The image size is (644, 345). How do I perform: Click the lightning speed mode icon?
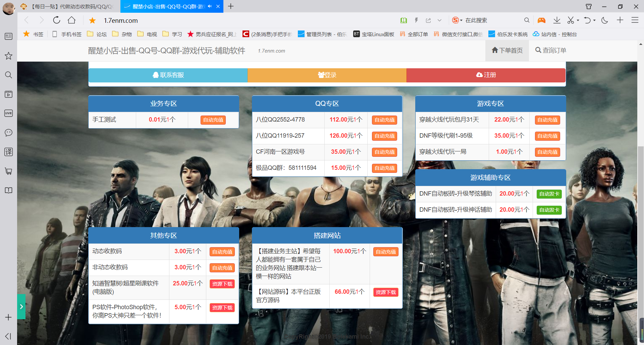click(x=416, y=20)
